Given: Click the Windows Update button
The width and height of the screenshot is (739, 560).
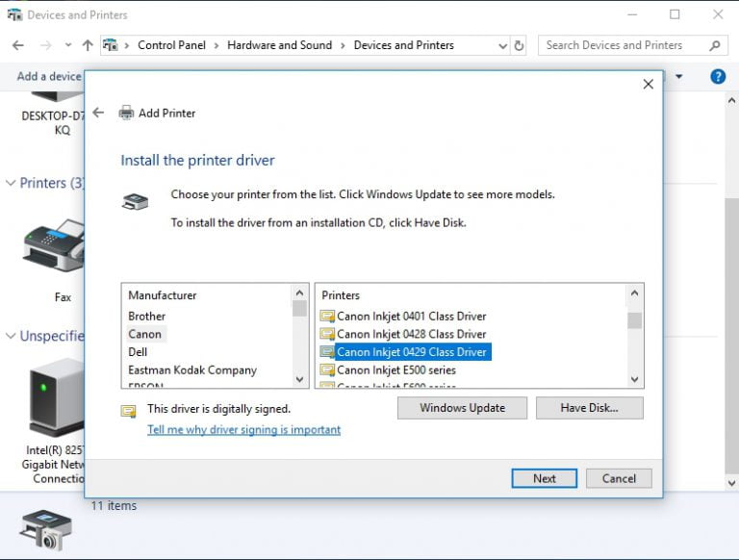Looking at the screenshot, I should (x=462, y=408).
